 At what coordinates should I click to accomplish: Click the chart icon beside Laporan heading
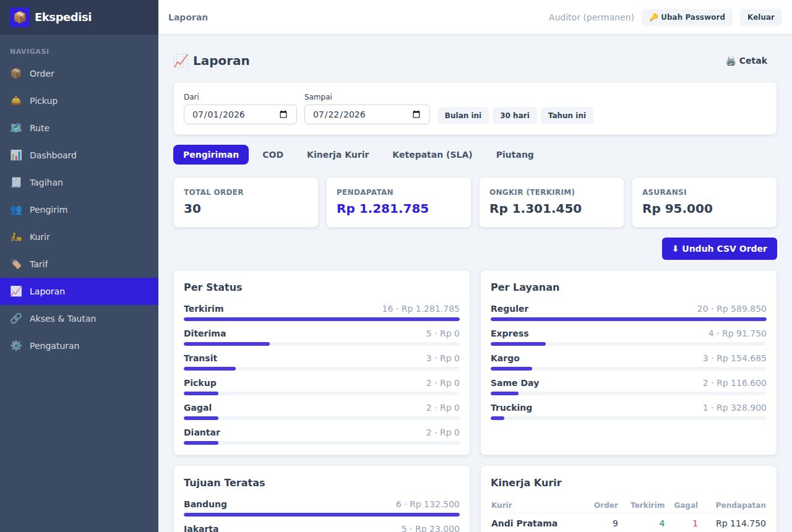[x=181, y=61]
